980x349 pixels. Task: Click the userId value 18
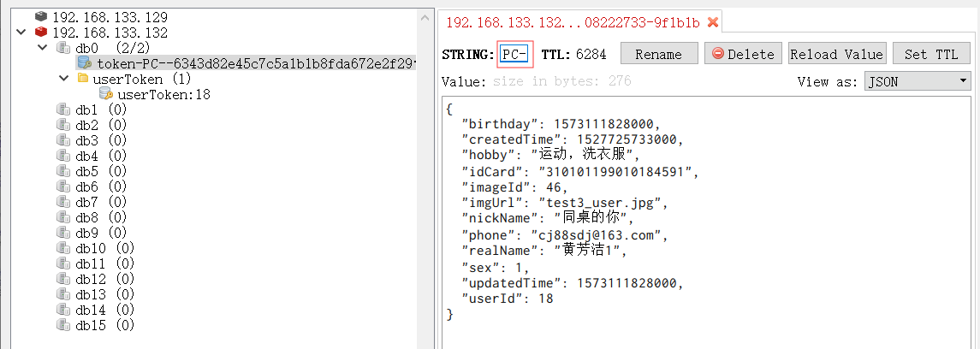coord(545,299)
